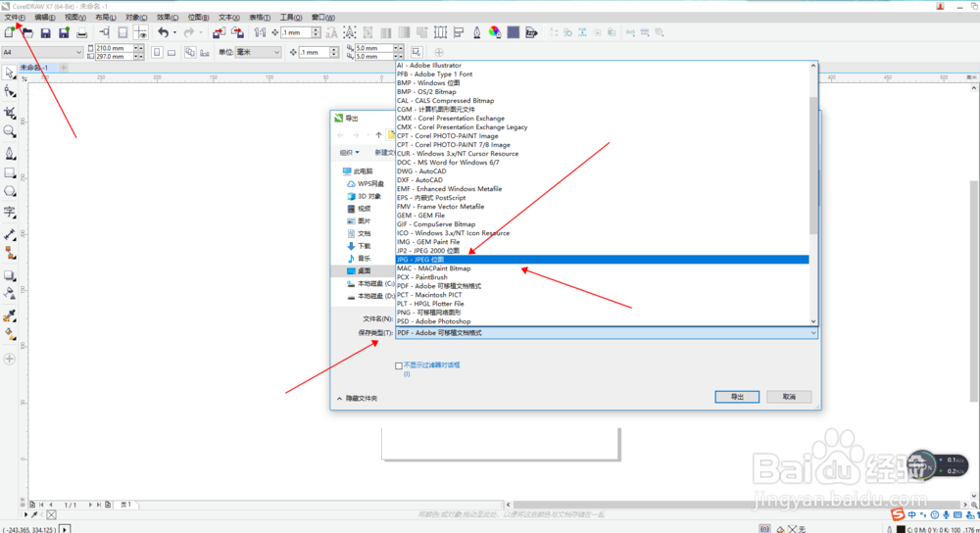
Task: Collapse folders via 隐藏文件夹 toggle
Action: click(x=358, y=398)
